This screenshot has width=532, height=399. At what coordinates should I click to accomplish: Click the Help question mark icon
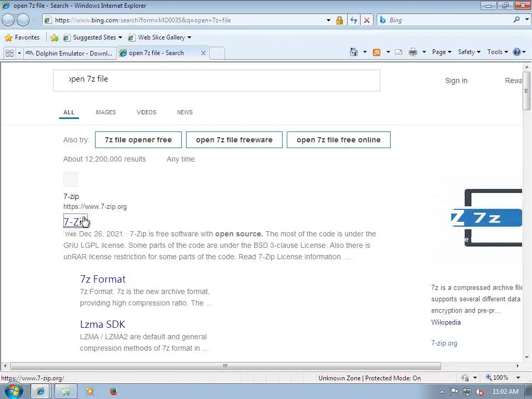point(517,52)
